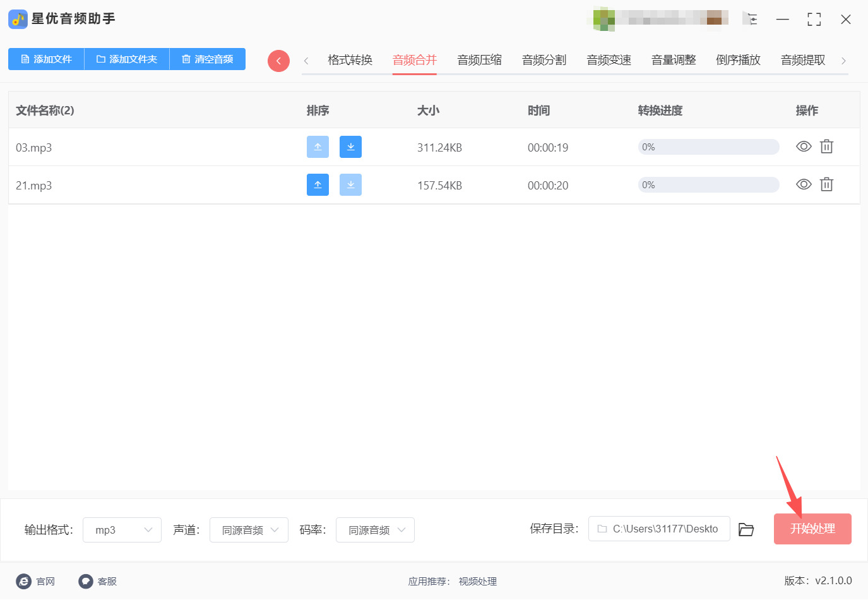Viewport: 868px width, 600px height.
Task: Start processing with the 开始处理 button
Action: (812, 529)
